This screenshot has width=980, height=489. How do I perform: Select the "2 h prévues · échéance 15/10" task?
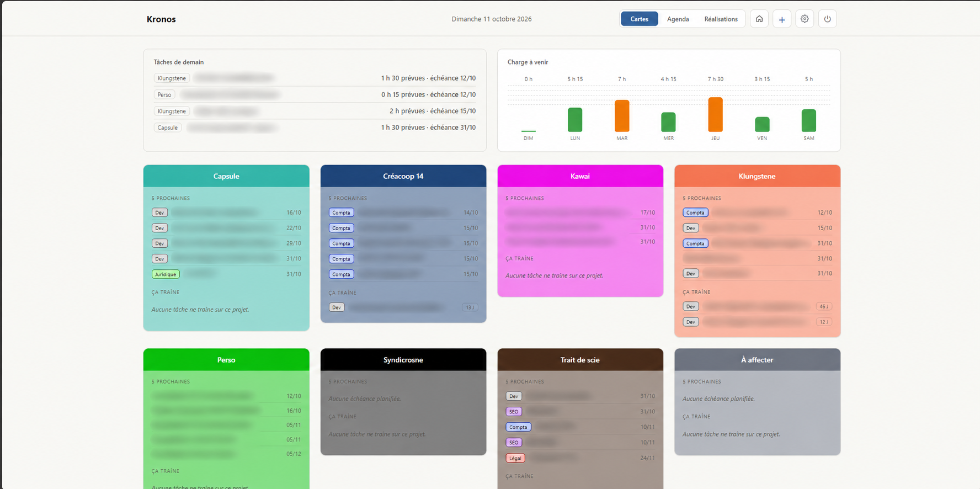[x=315, y=111]
